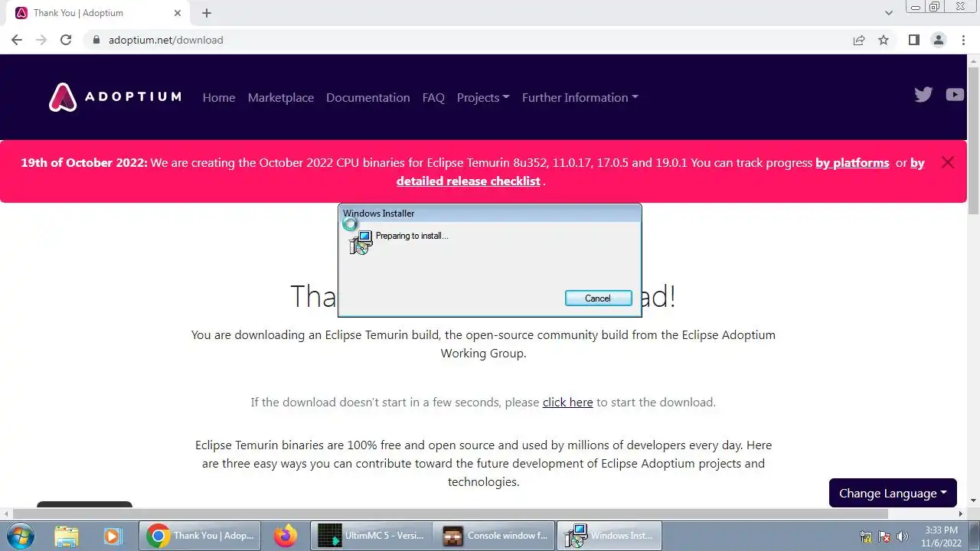
Task: Open Chrome three-dot menu
Action: 963,40
